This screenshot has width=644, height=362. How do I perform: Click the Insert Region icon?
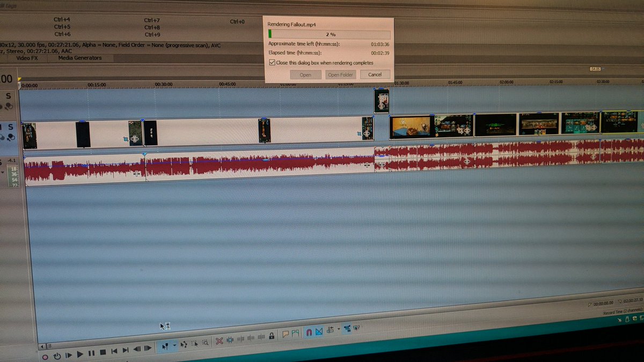[x=295, y=333]
